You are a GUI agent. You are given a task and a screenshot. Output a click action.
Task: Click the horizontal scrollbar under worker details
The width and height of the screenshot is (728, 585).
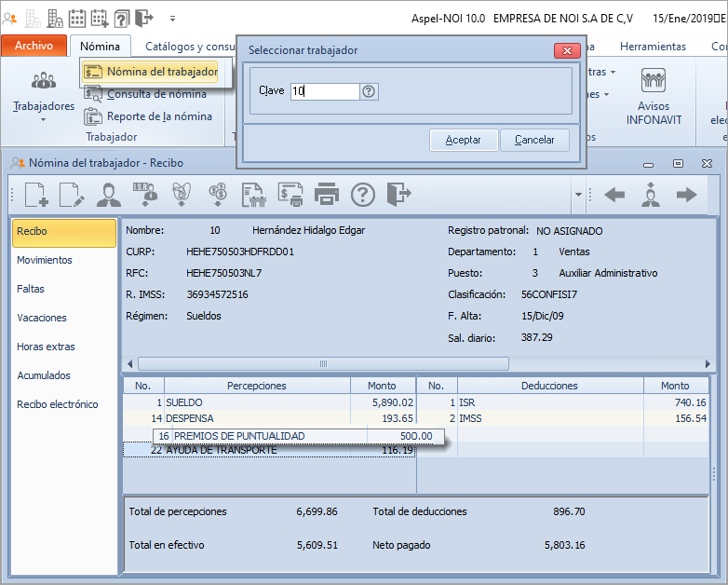pyautogui.click(x=323, y=363)
